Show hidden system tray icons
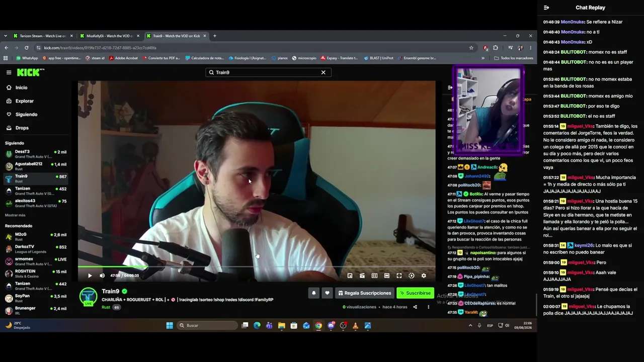 pos(470,325)
